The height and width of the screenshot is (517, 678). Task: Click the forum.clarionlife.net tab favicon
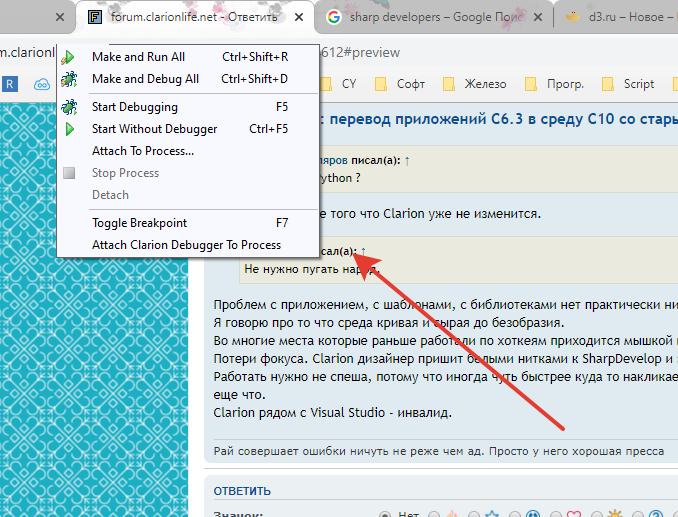(94, 17)
